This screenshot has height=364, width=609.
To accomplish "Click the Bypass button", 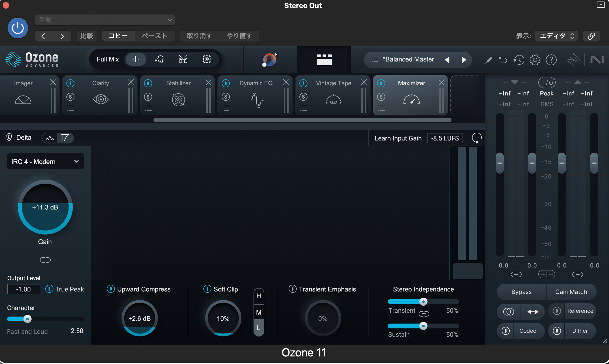I will coord(522,292).
